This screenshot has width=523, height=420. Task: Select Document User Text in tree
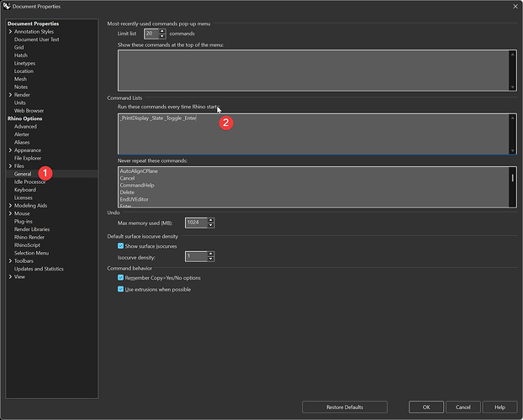(x=36, y=39)
